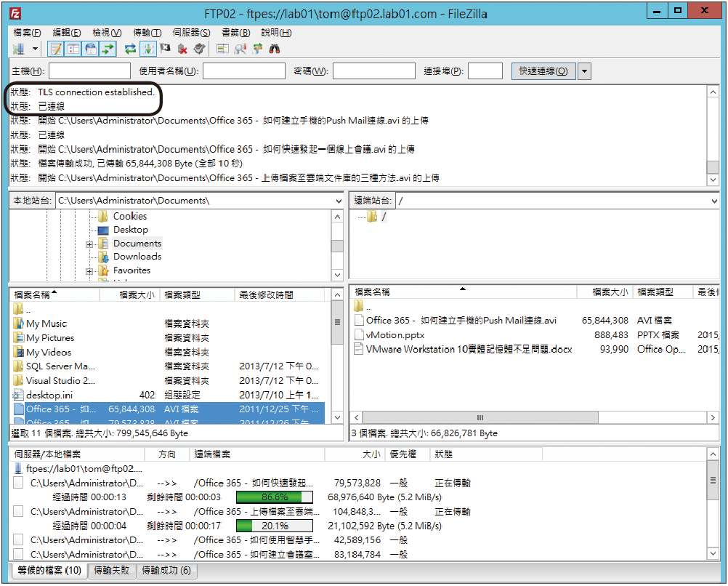The height and width of the screenshot is (586, 728).
Task: Cancel the current operation
Action: (x=165, y=48)
